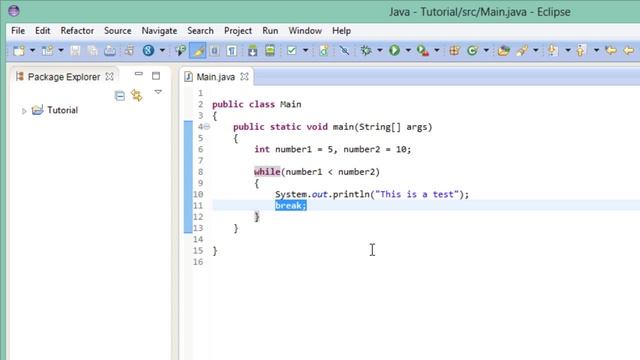
Task: Go to Previous Annotation with up arrow icon
Action: point(580,51)
